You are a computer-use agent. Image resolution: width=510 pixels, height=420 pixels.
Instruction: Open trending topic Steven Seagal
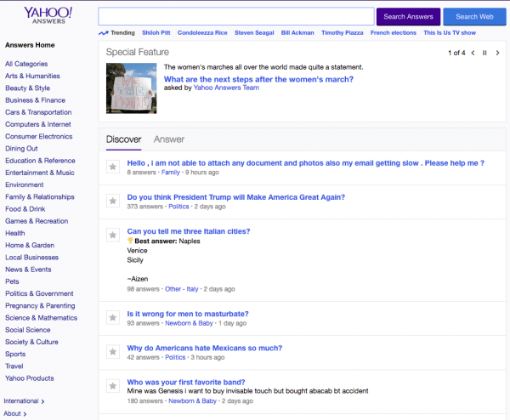point(254,33)
